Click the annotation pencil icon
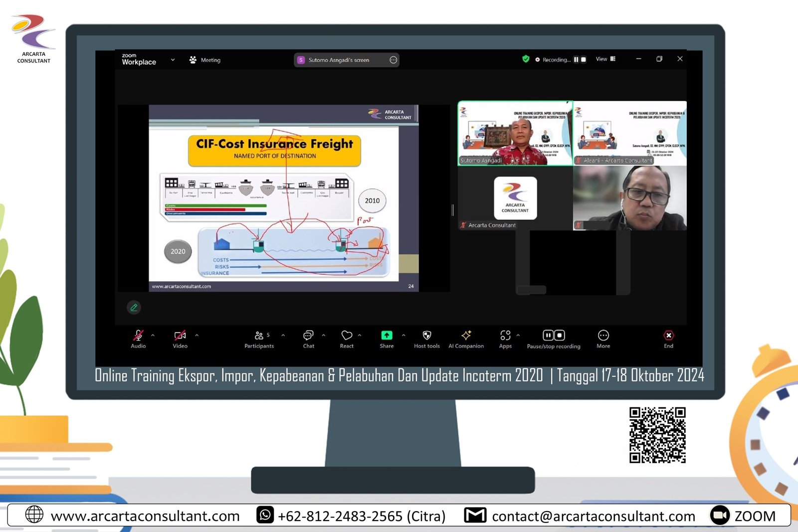798x532 pixels. point(134,308)
